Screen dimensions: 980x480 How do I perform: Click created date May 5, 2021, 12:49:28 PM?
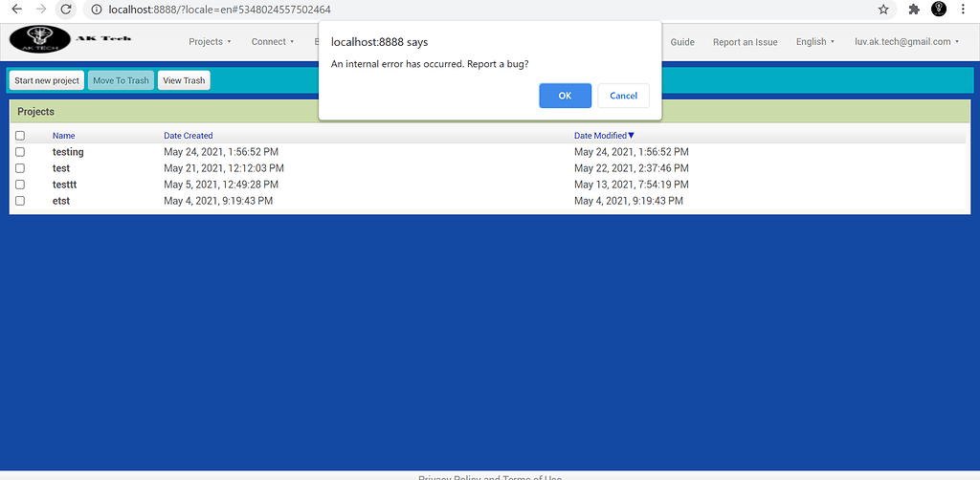tap(221, 185)
